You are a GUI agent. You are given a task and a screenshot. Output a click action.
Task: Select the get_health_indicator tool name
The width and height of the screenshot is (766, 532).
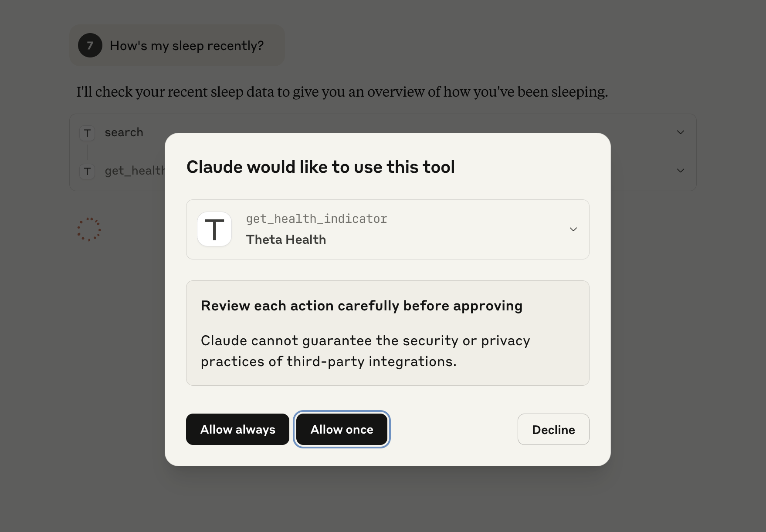[316, 219]
